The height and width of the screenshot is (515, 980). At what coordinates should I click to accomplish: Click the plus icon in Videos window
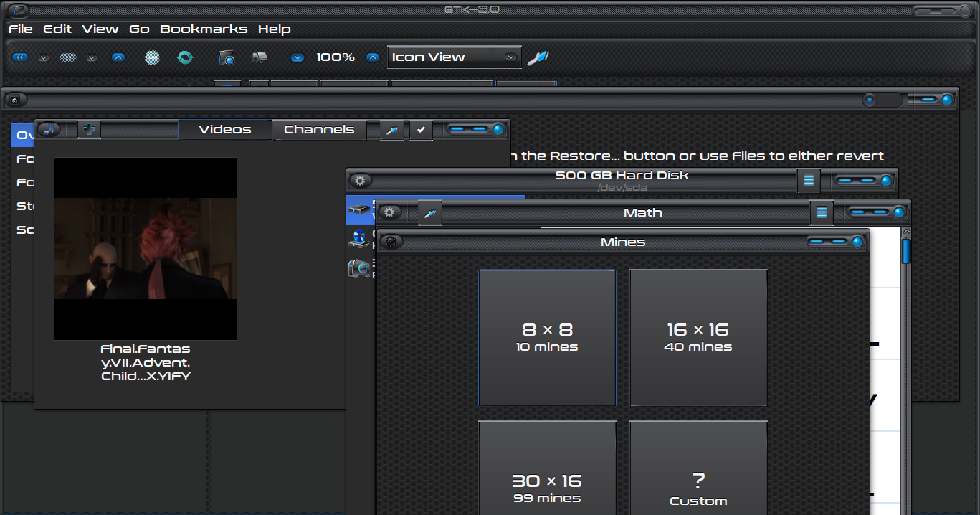89,130
